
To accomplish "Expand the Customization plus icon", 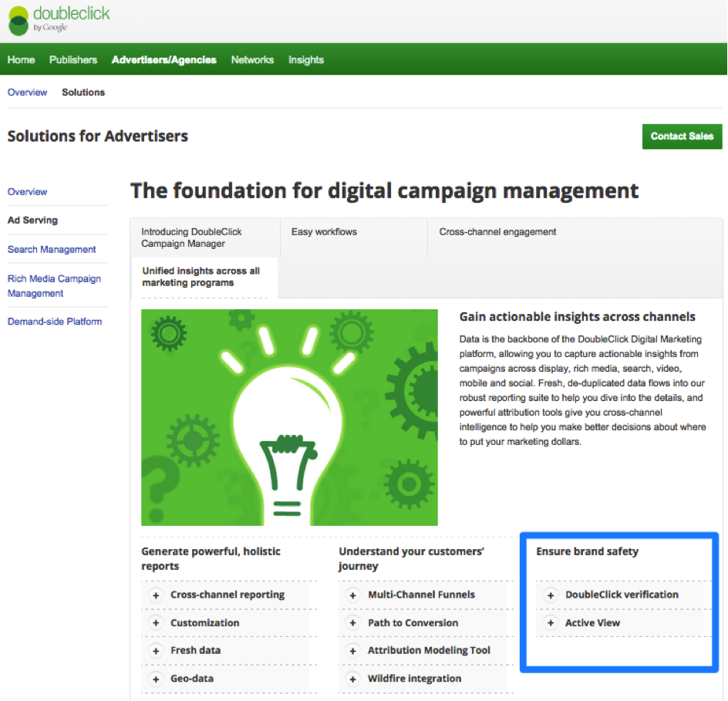I will 156,623.
